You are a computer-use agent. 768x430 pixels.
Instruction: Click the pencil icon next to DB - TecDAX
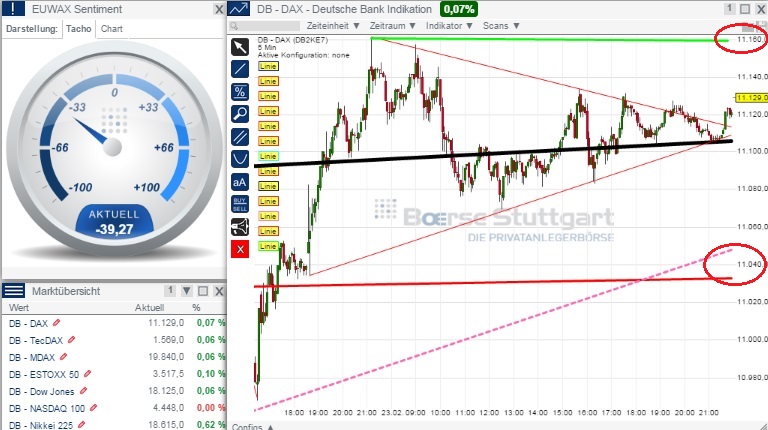[x=72, y=339]
